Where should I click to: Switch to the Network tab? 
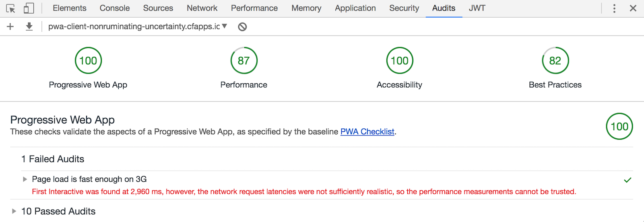(x=202, y=8)
